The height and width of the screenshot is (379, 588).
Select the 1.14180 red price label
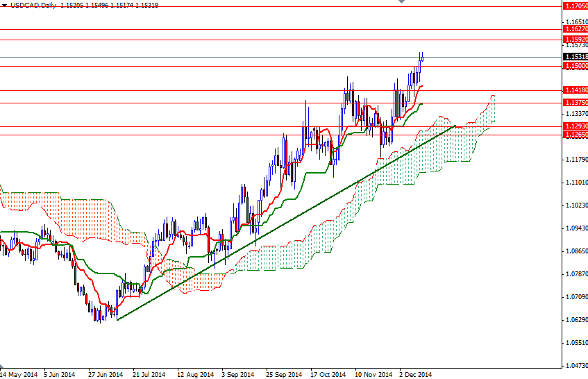[x=576, y=90]
